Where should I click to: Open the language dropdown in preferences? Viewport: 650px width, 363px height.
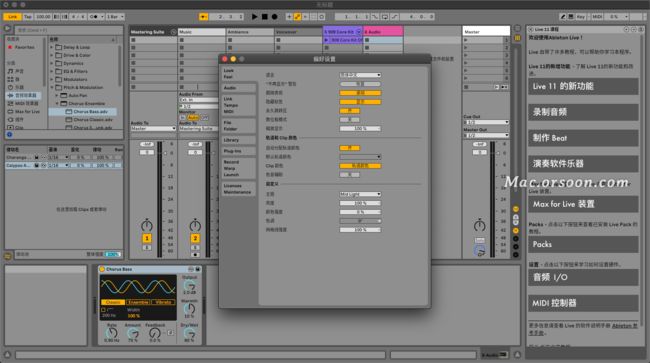coord(360,75)
